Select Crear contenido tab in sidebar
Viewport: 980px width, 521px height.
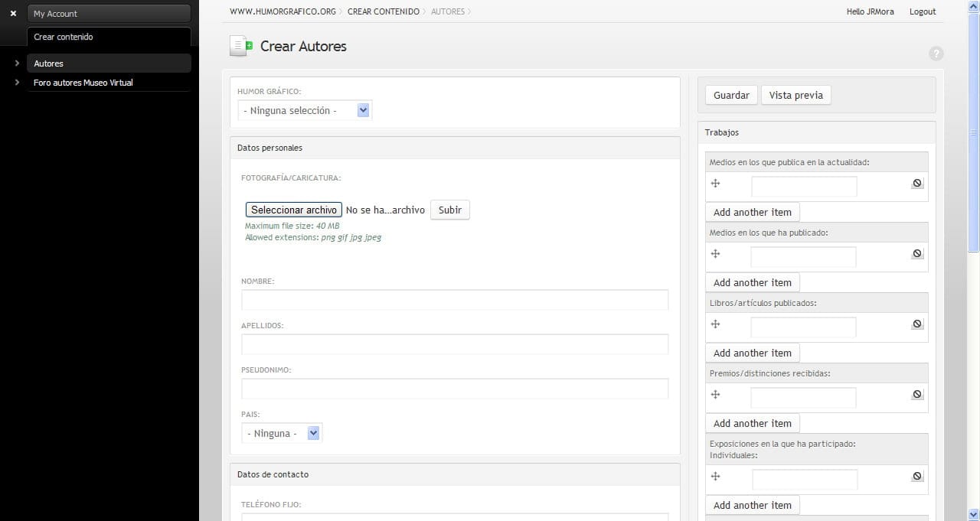[x=109, y=37]
